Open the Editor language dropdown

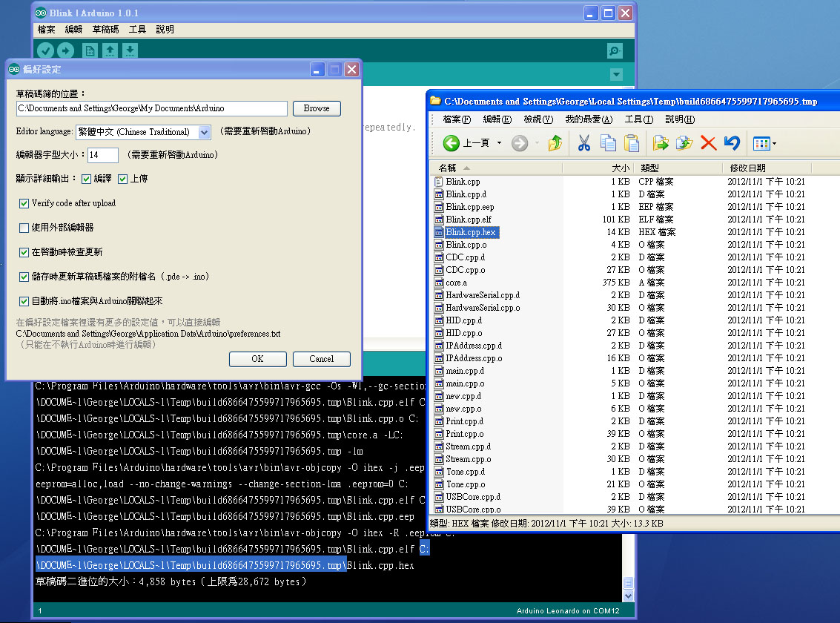(x=204, y=132)
